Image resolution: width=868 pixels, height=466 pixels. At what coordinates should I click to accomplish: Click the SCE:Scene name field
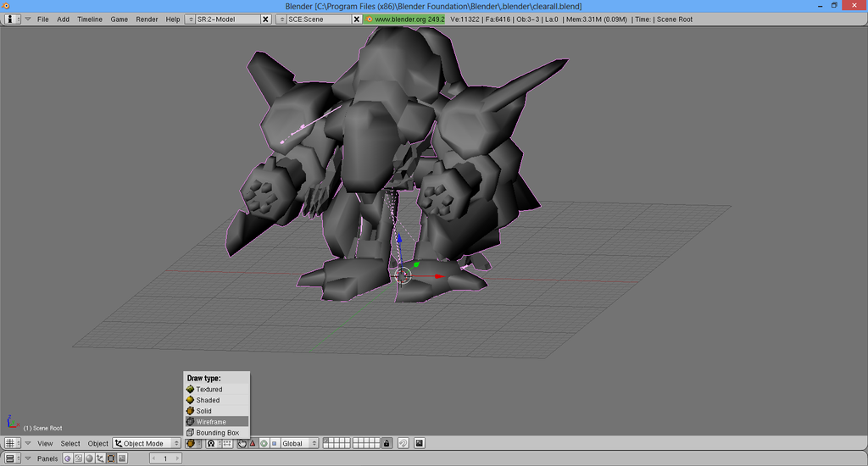(x=319, y=19)
